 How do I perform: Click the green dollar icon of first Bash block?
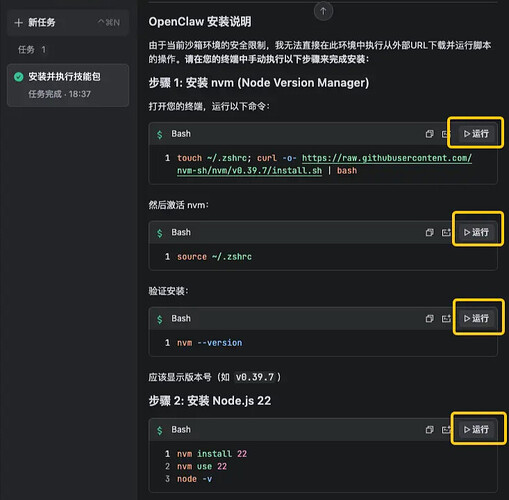click(160, 134)
